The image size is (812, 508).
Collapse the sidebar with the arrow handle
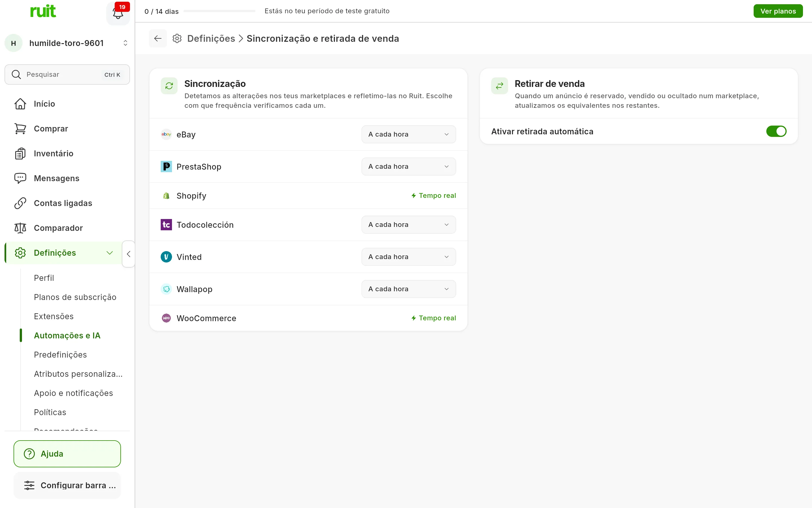(x=129, y=254)
